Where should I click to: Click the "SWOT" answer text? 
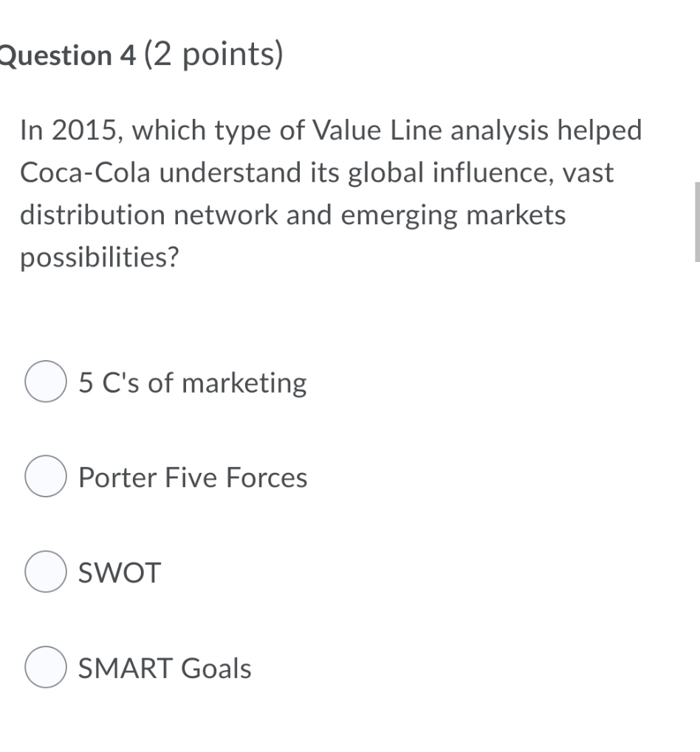[x=119, y=571]
